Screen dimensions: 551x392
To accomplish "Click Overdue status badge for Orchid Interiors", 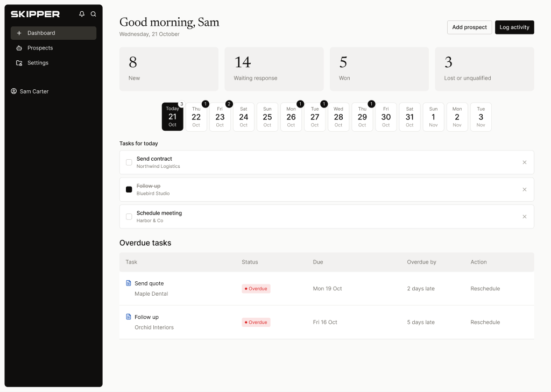I will pos(256,322).
